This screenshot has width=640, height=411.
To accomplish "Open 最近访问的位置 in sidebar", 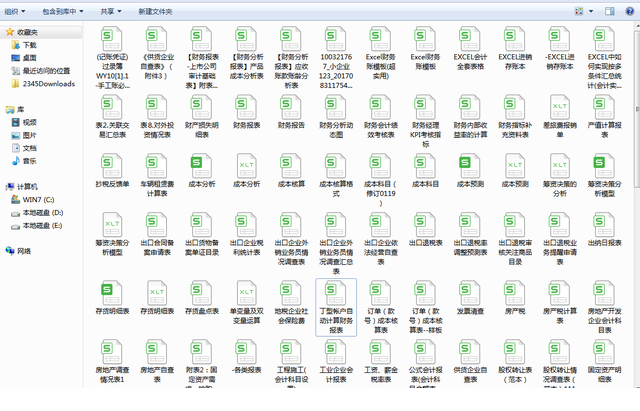I will pos(41,71).
